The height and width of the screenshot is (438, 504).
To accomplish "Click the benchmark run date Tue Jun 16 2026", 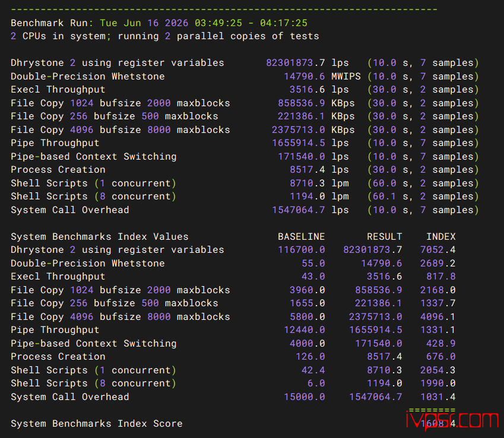I will 144,23.
